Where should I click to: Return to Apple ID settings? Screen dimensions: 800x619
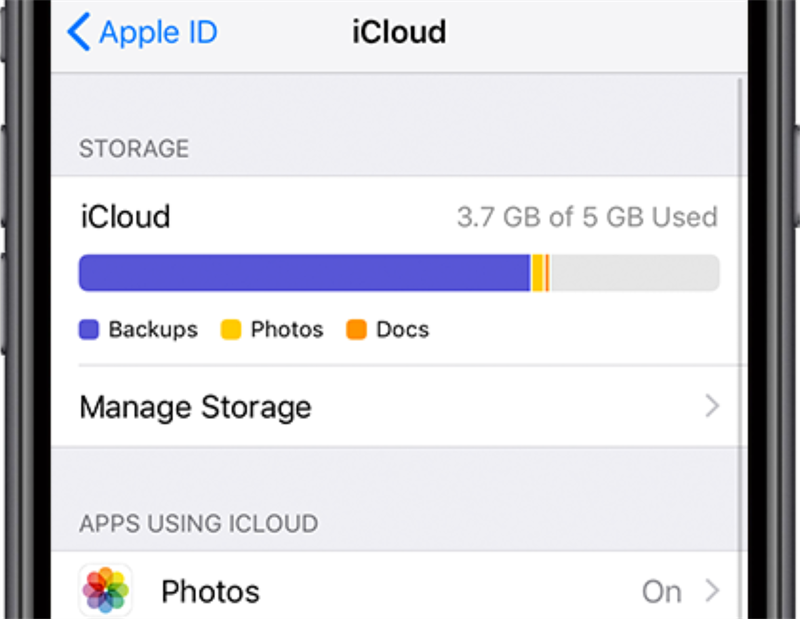(x=140, y=32)
